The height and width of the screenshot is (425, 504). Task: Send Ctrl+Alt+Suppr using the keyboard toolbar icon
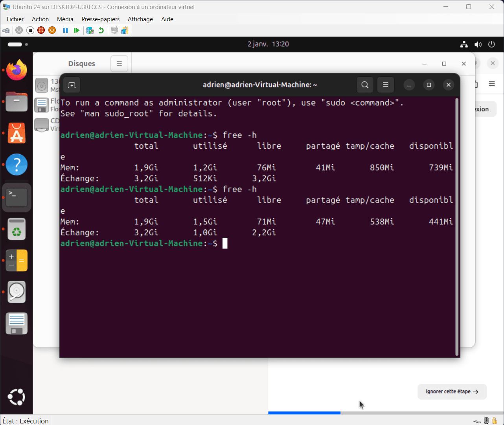tap(6, 30)
